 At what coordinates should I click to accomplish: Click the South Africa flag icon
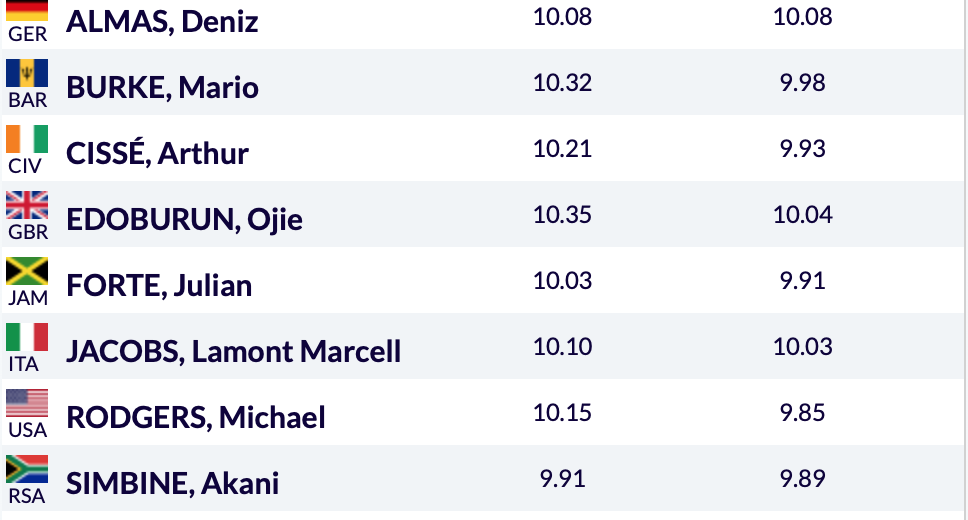click(x=27, y=469)
